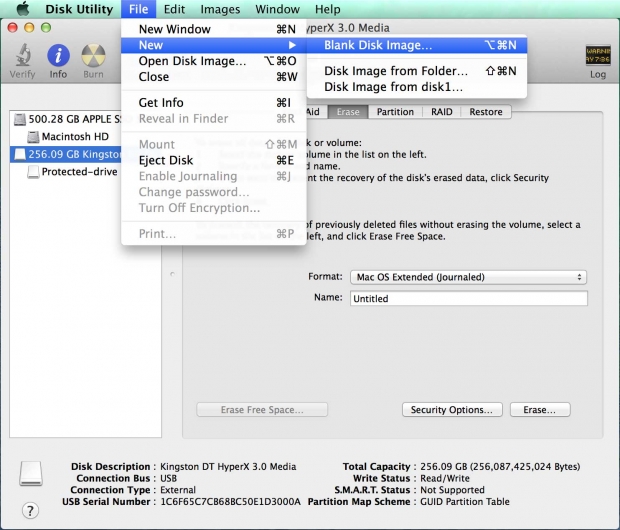This screenshot has width=620, height=530.
Task: Open the Help menu
Action: tap(327, 9)
